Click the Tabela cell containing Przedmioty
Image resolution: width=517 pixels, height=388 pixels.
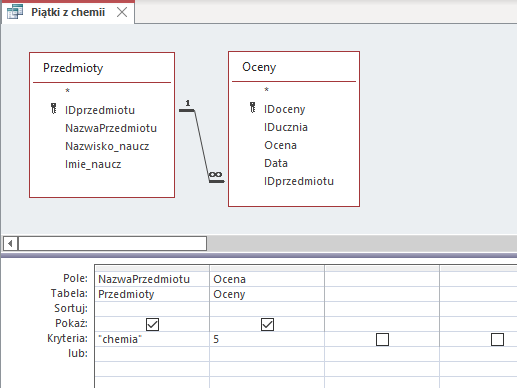pos(152,294)
